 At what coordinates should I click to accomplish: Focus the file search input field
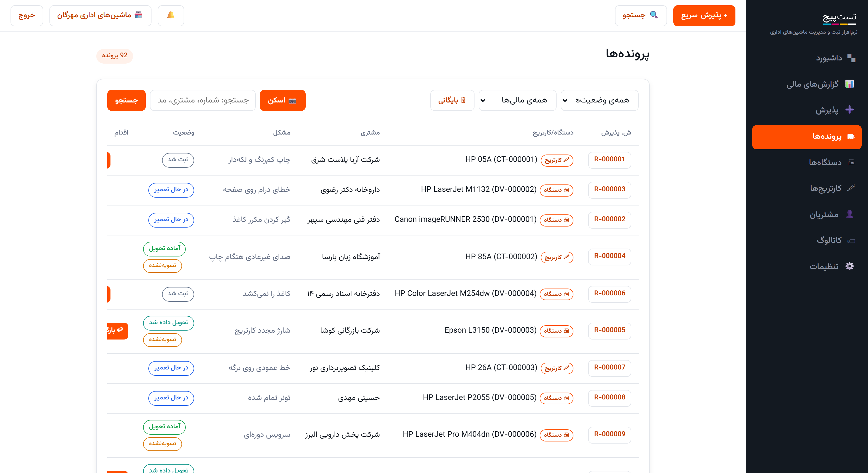tap(203, 100)
